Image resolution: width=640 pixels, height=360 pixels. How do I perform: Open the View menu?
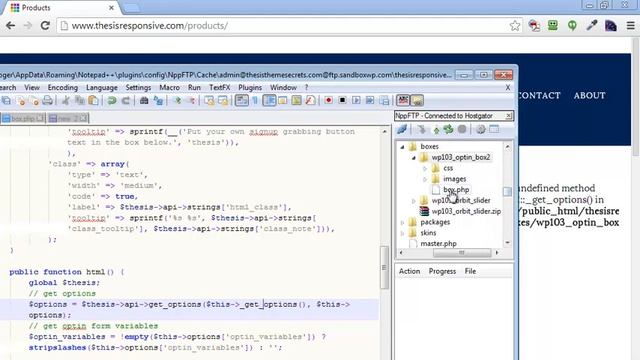point(32,87)
